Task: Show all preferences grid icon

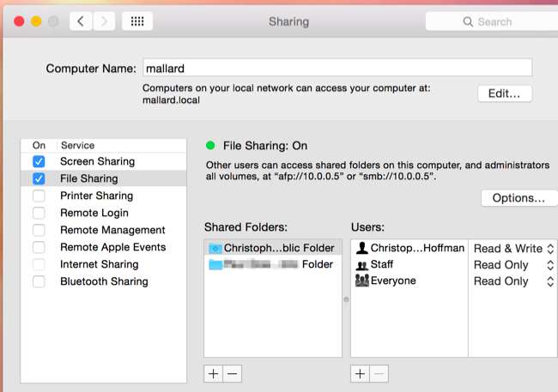Action: click(137, 21)
